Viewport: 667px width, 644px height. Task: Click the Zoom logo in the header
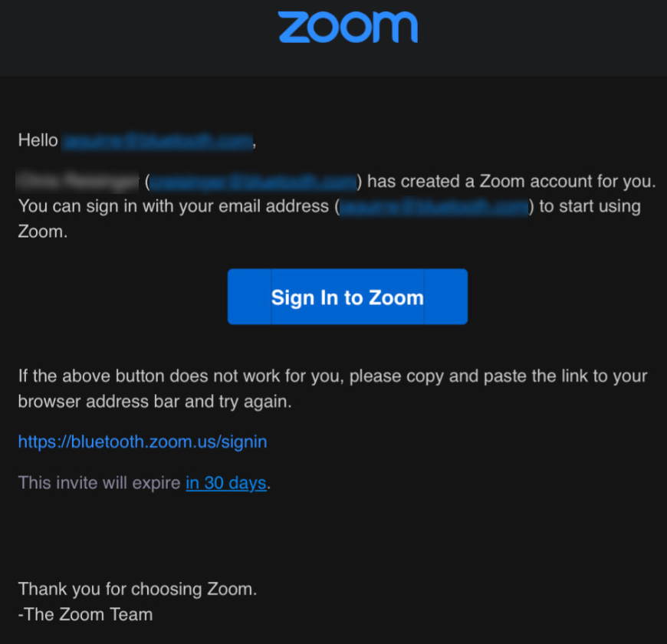pos(348,28)
